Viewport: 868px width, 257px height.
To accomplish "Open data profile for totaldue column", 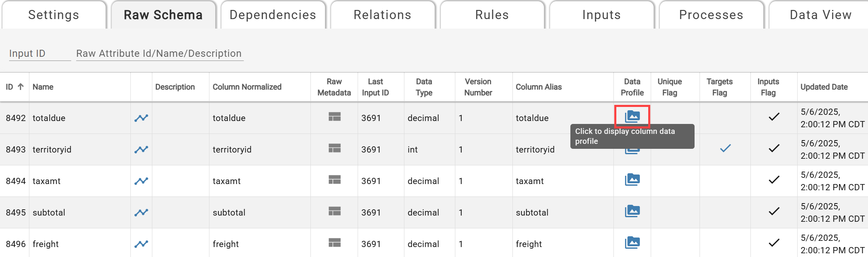I will [x=632, y=116].
